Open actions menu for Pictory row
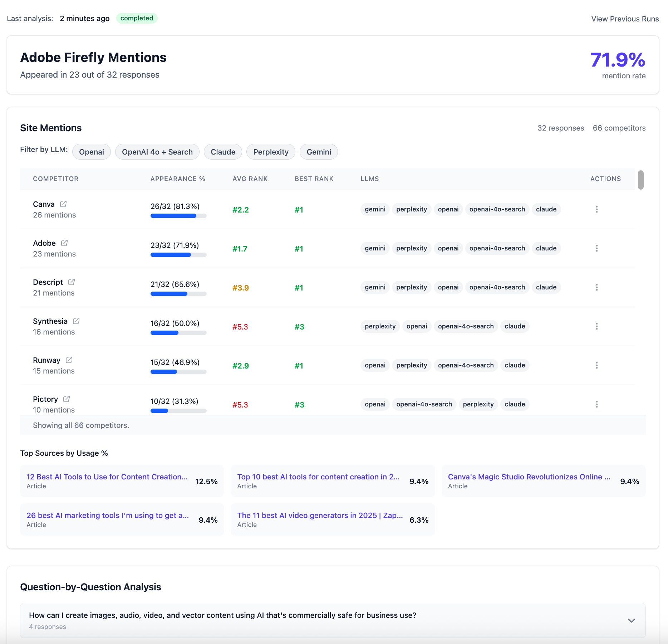The image size is (668, 644). tap(596, 404)
